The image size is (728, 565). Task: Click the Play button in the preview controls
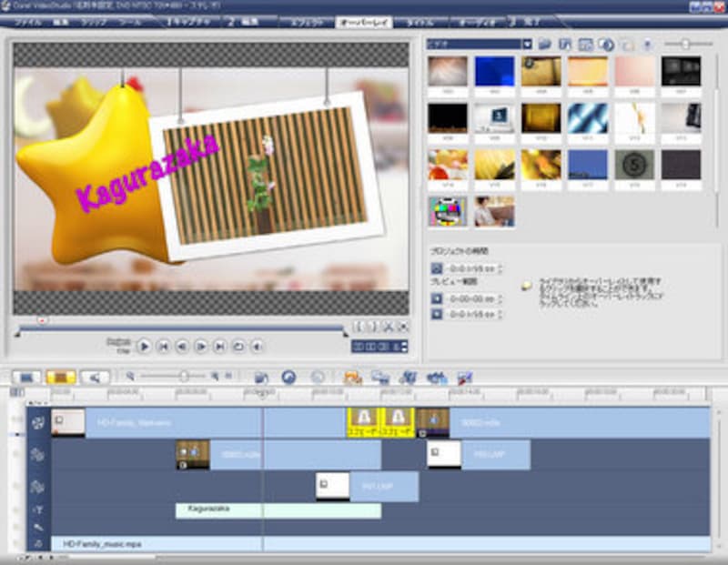144,346
